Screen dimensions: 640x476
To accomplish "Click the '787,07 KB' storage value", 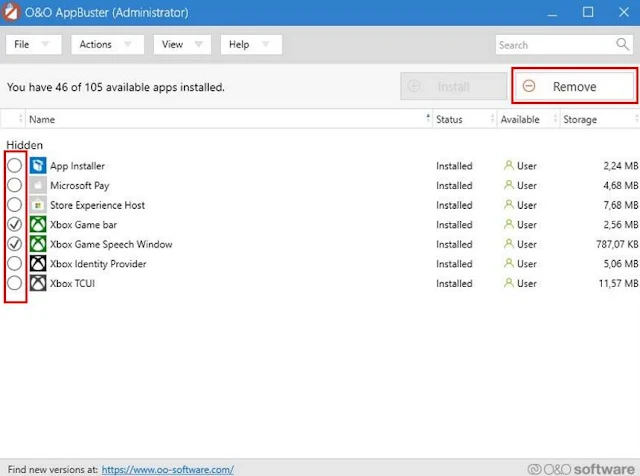I will (617, 244).
